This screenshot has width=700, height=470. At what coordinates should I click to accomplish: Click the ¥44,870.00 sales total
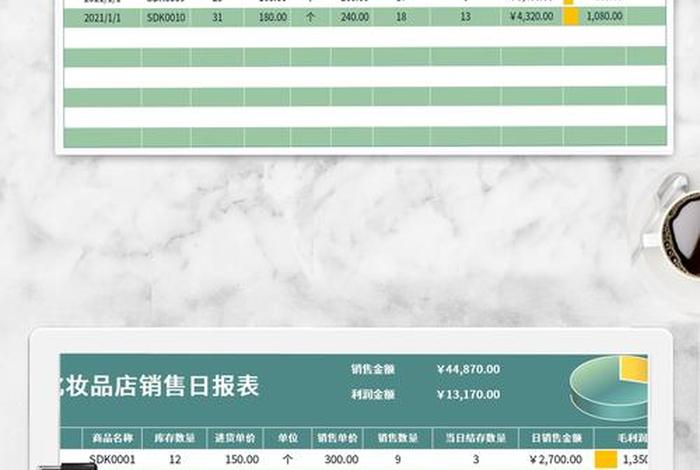tap(468, 369)
